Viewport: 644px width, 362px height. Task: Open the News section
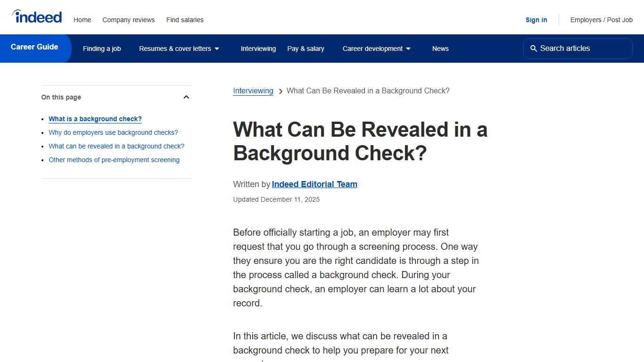(x=440, y=48)
